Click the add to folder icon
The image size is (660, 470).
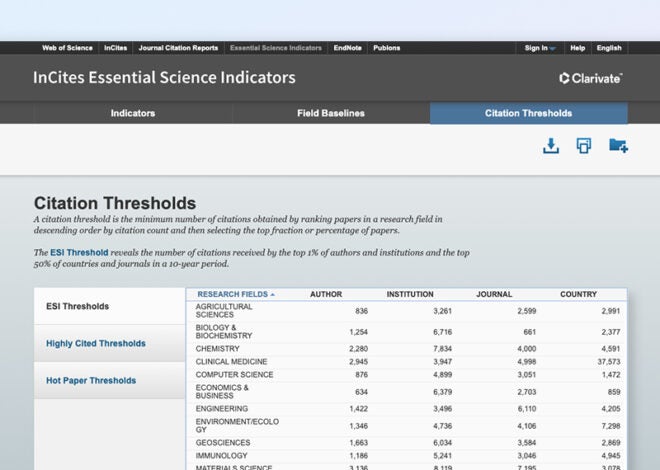[618, 146]
